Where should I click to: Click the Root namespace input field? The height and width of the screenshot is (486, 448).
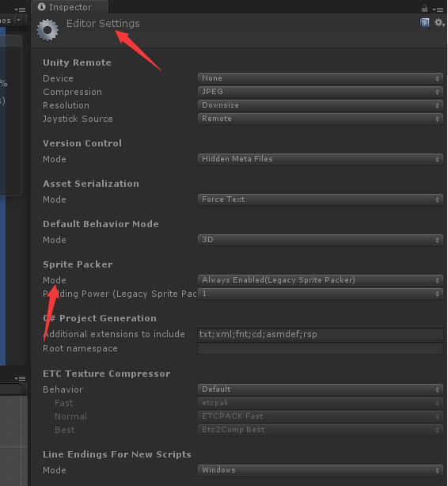pos(321,348)
